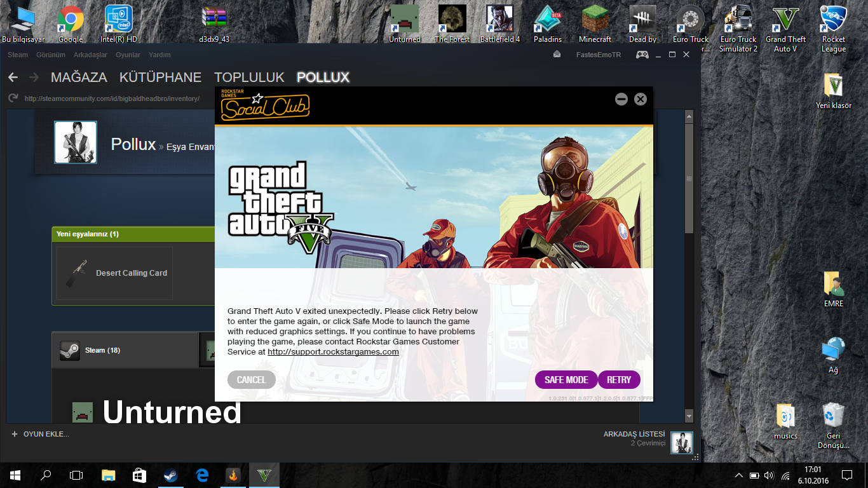Open ARKADAŞ LİSTESİ friends list

[634, 435]
